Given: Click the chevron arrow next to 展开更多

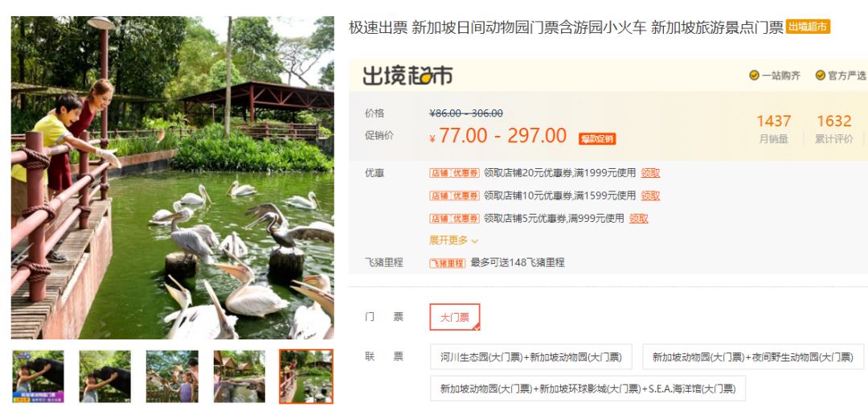Looking at the screenshot, I should tap(474, 240).
